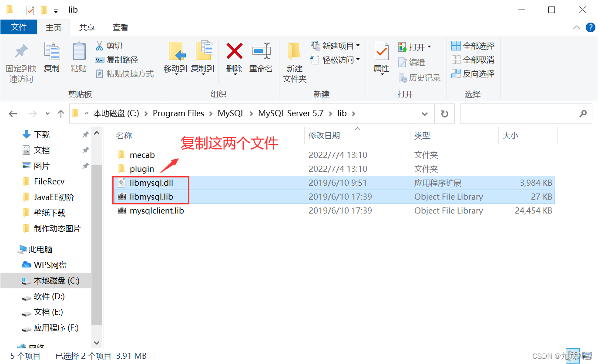Open Customize Quick Access Toolbar dropdown
Image resolution: width=598 pixels, height=364 pixels.
(x=56, y=10)
